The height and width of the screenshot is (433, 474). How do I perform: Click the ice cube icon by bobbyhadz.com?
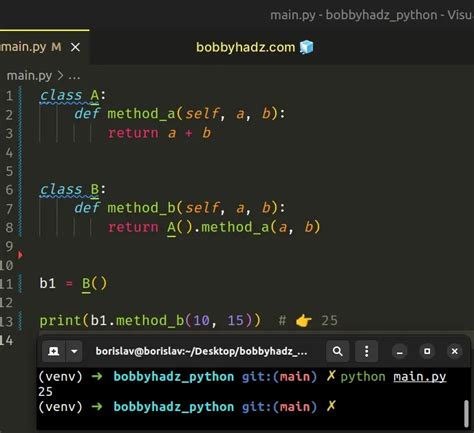306,47
